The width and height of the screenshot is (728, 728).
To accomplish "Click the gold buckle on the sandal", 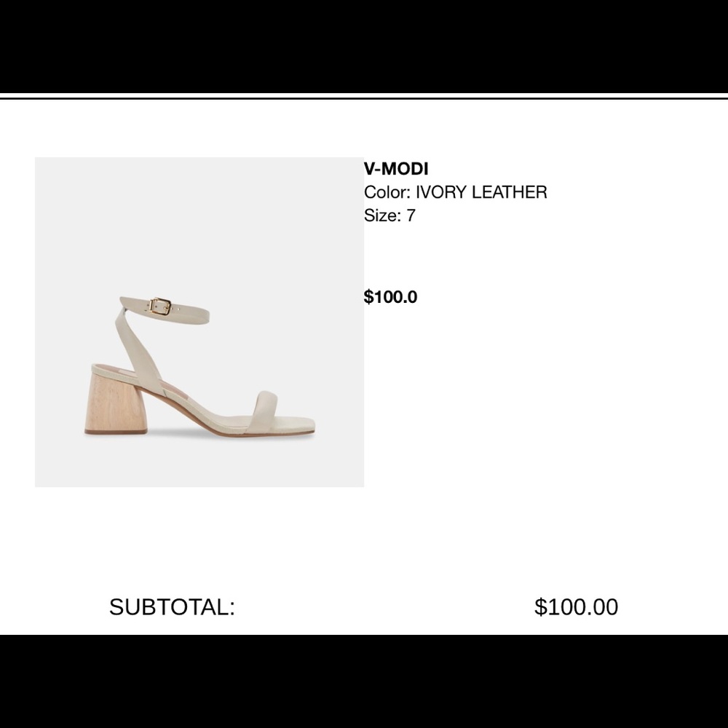I will click(160, 306).
